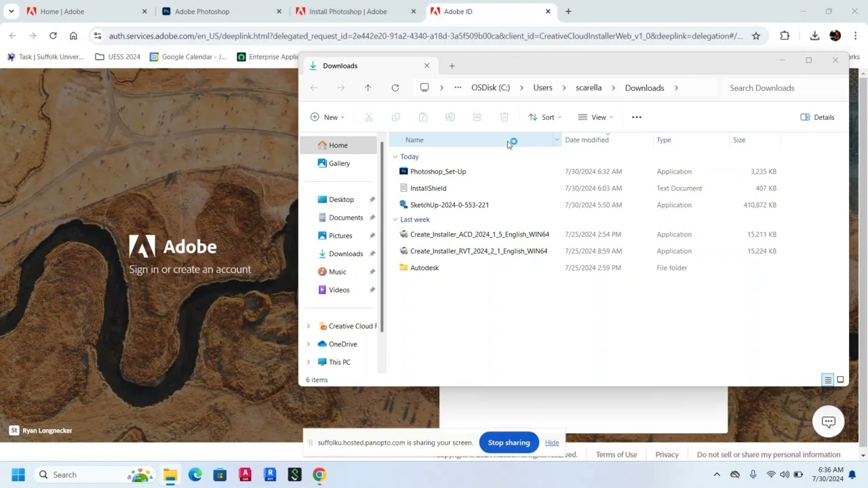Open Desktop in the navigation pane

[x=341, y=199]
